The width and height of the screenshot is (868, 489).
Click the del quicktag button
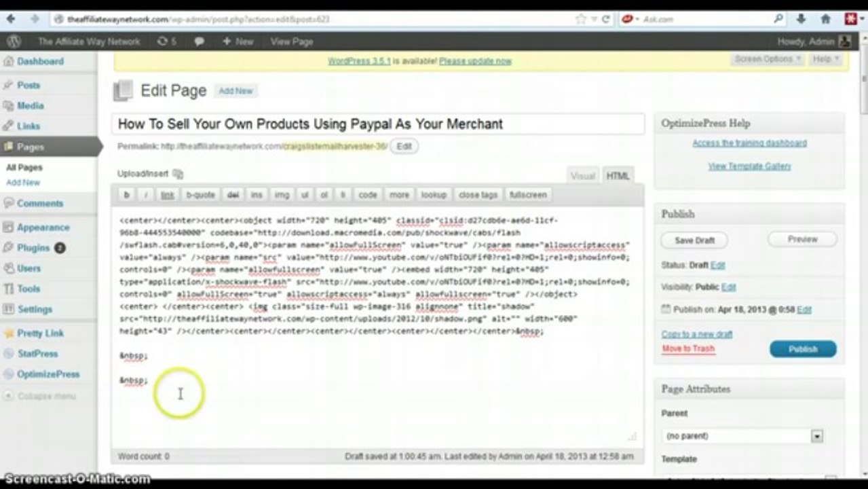(233, 195)
